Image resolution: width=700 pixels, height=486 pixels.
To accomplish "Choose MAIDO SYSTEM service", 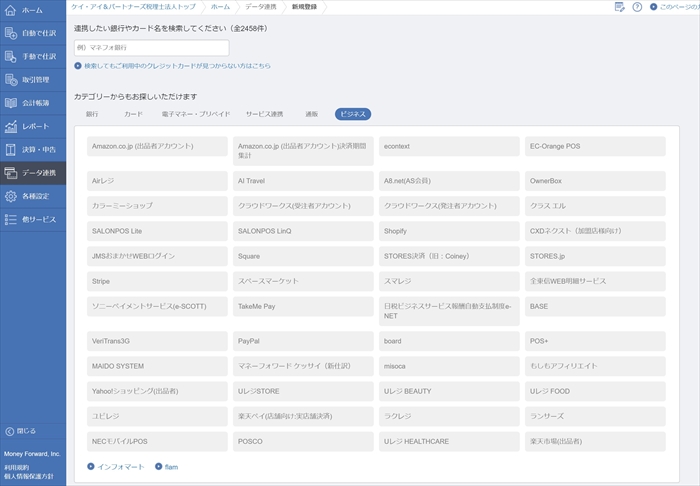I will click(x=157, y=366).
